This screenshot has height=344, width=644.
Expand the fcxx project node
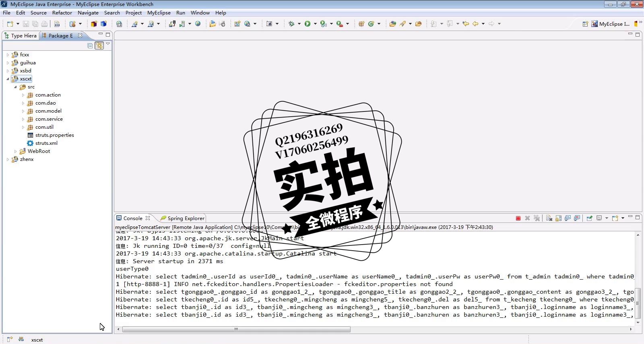tap(8, 55)
